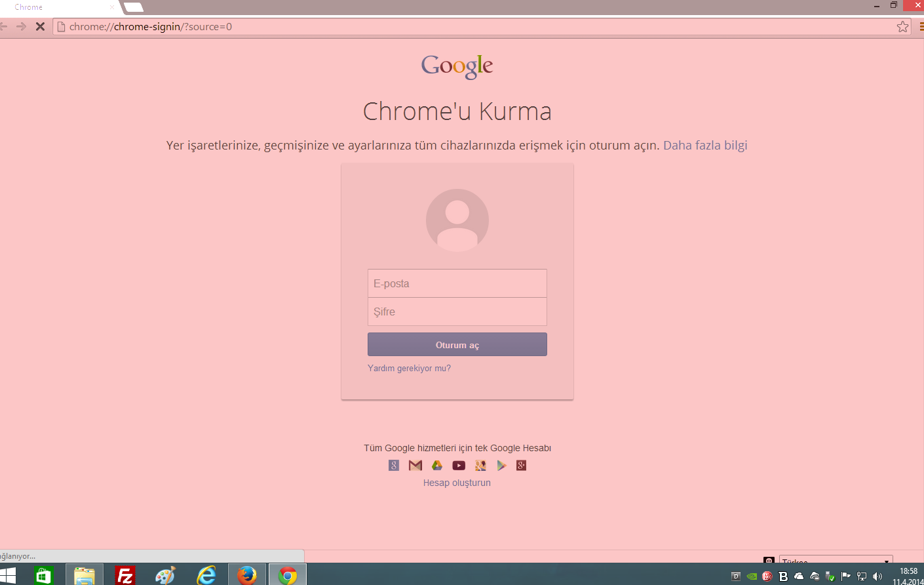This screenshot has width=924, height=585.
Task: Open the network tray icon
Action: tap(862, 576)
